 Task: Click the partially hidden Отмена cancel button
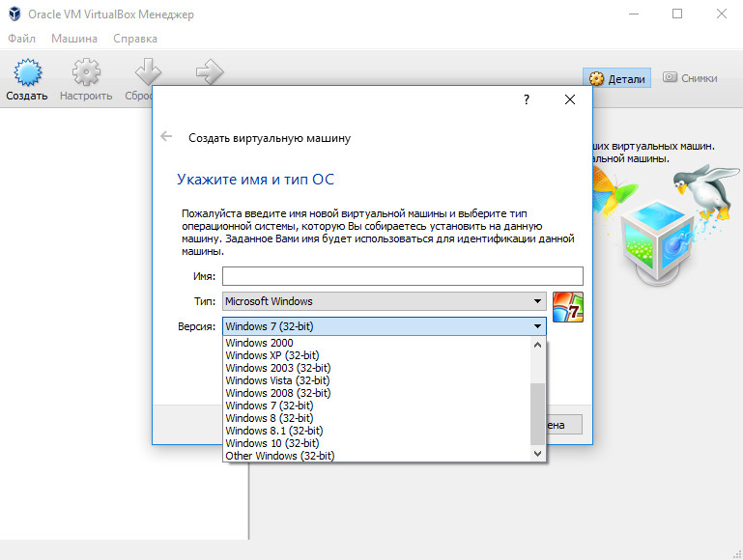click(x=564, y=425)
